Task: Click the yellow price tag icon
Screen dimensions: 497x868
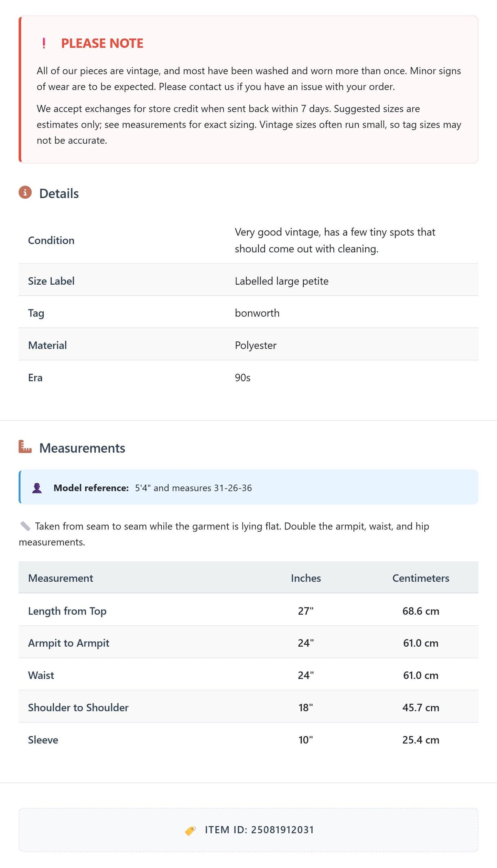Action: [x=191, y=831]
